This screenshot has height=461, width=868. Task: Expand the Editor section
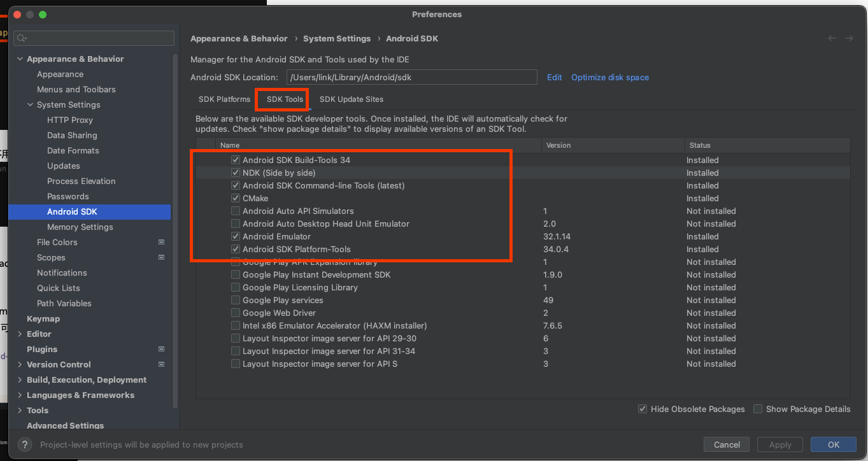[x=20, y=334]
